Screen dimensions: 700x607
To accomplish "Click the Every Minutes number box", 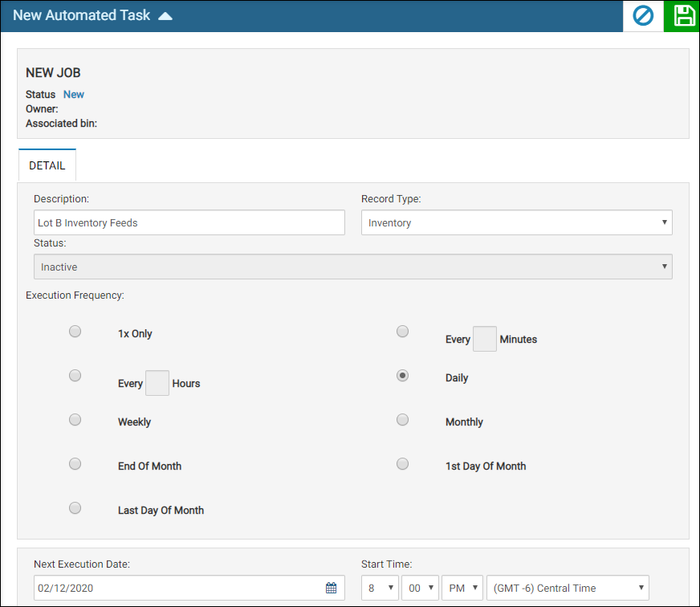I will [484, 339].
